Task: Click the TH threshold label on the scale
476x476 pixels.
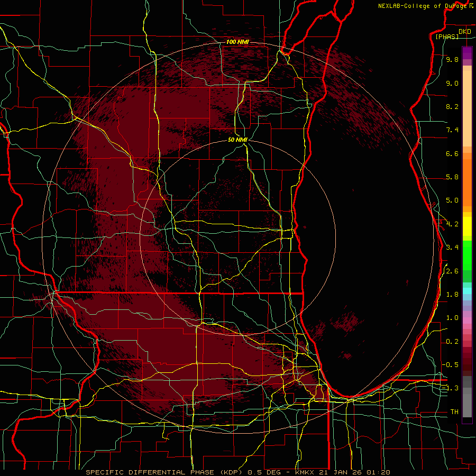Action: tap(454, 412)
